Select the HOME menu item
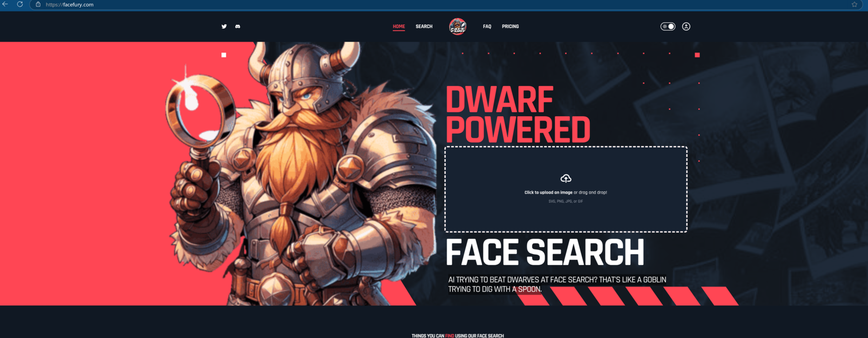The width and height of the screenshot is (868, 338). pyautogui.click(x=399, y=26)
